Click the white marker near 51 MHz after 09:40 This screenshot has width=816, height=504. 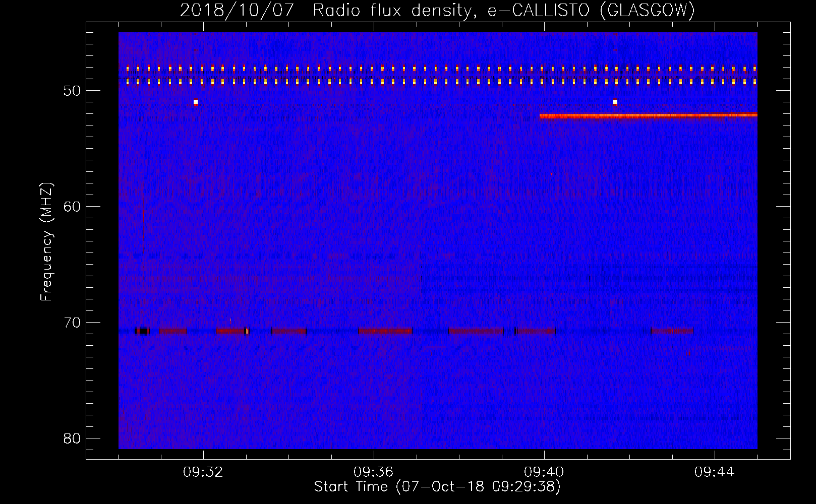click(x=615, y=102)
